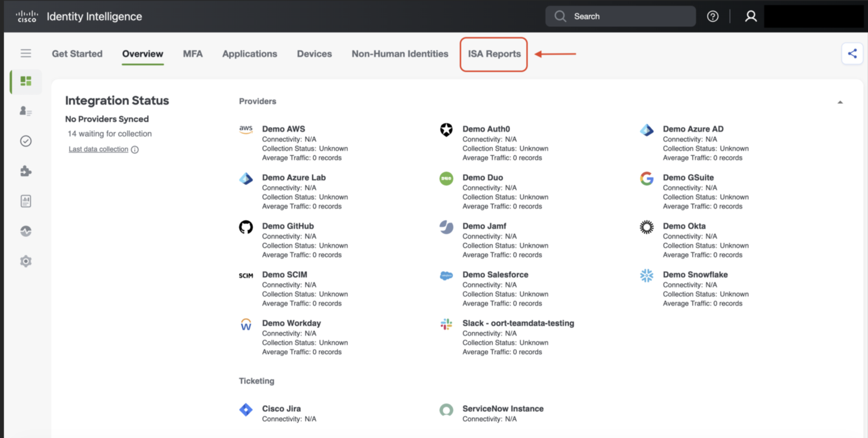868x438 pixels.
Task: Click the share icon button
Action: click(x=852, y=54)
